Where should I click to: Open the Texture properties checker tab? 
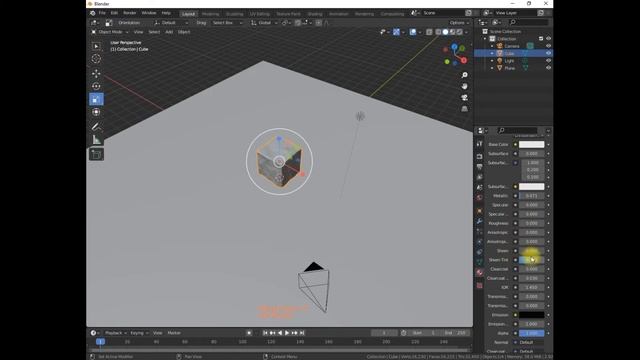[480, 286]
